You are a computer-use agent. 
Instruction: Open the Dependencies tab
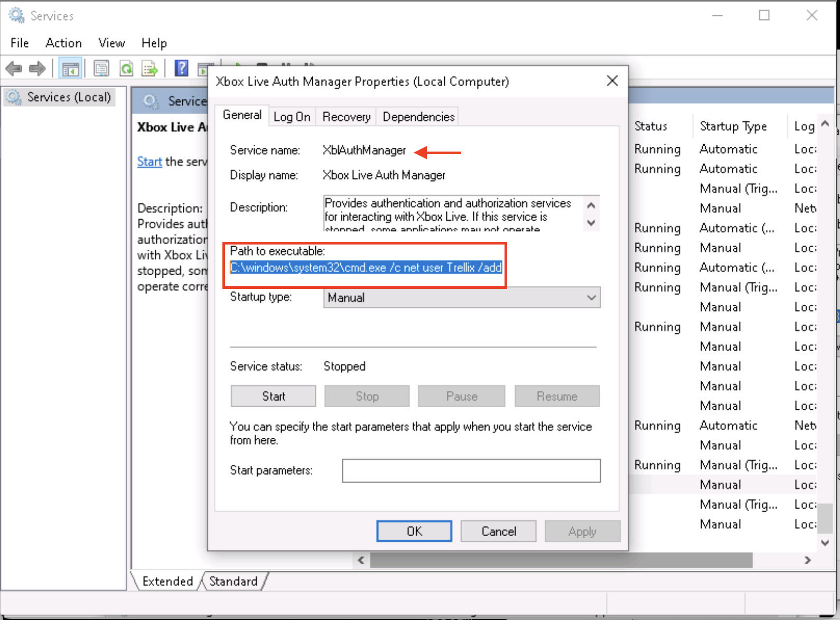(x=418, y=117)
